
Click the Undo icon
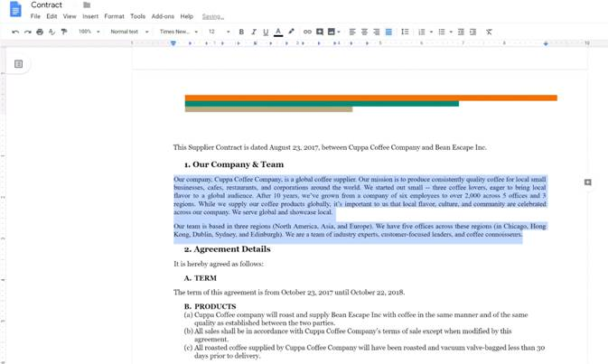click(15, 32)
